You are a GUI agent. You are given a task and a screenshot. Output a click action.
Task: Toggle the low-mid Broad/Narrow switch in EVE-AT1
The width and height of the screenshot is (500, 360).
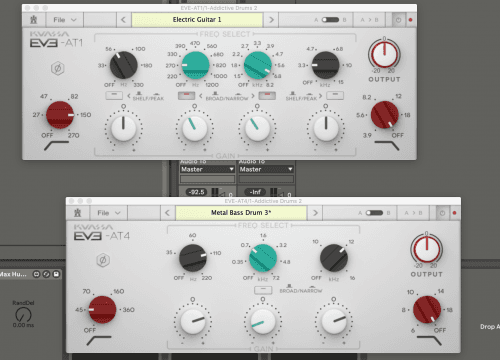point(187,96)
